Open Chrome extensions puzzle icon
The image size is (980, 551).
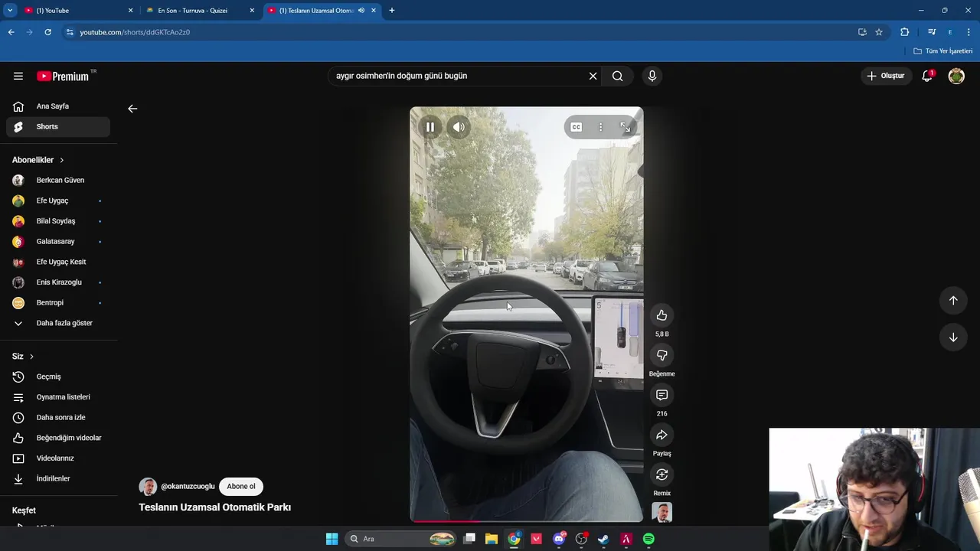pyautogui.click(x=905, y=32)
